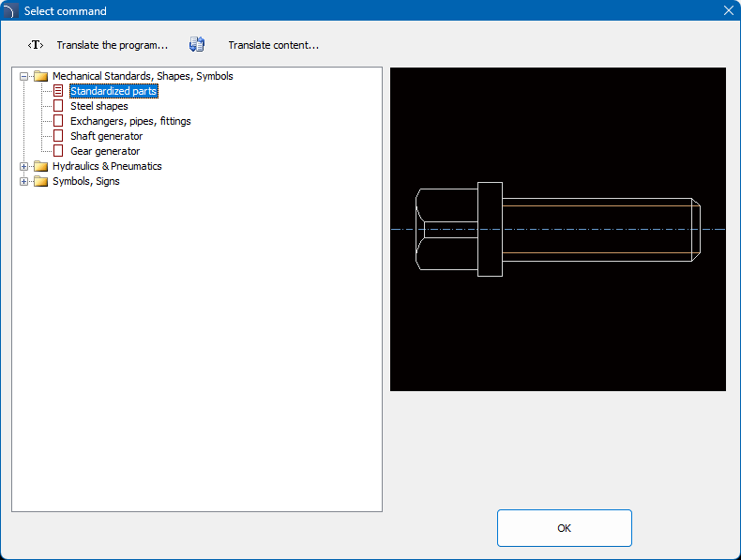741x560 pixels.
Task: Click the Steel shapes document icon
Action: (x=58, y=106)
